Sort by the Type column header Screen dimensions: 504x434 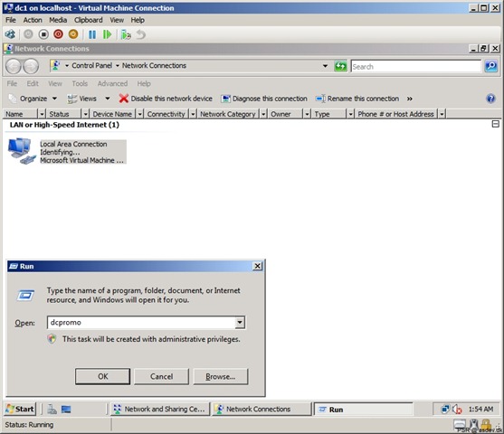pos(328,114)
